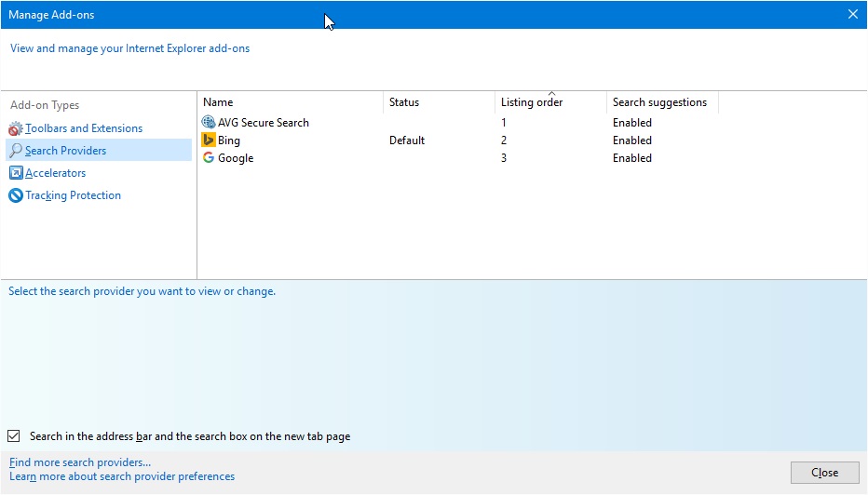Screen dimensions: 868x495
Task: Click the Toolbars and Extensions gear icon
Action: [16, 128]
